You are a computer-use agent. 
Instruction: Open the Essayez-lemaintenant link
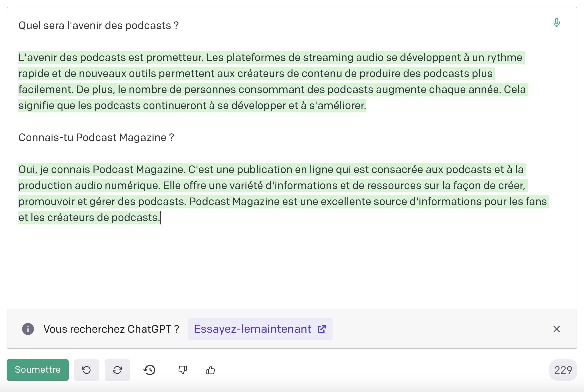coord(252,329)
